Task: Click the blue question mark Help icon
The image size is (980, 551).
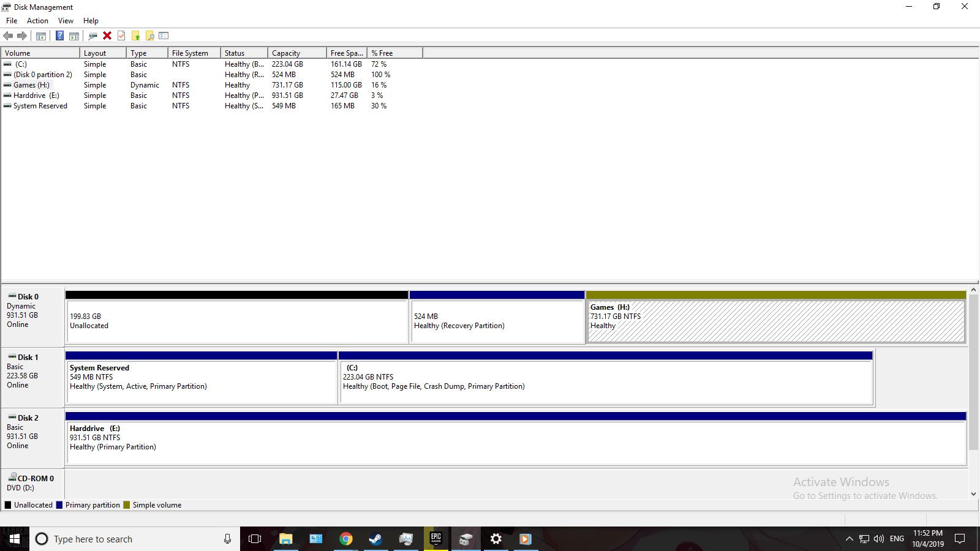Action: (x=59, y=36)
